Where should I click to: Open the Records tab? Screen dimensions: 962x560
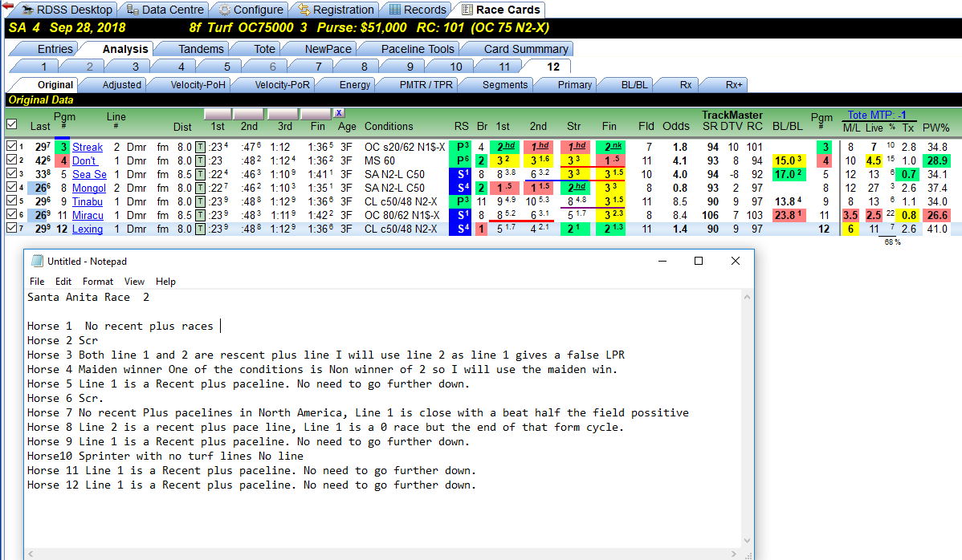pos(418,10)
